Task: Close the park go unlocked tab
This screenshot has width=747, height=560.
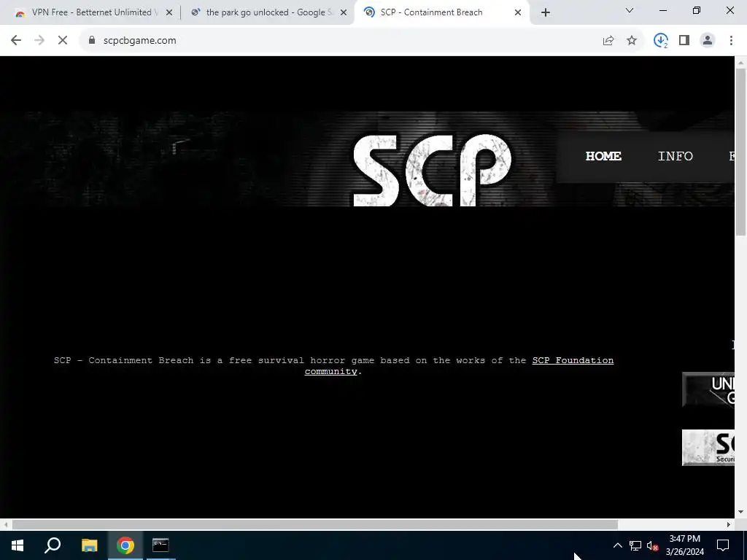Action: point(344,13)
